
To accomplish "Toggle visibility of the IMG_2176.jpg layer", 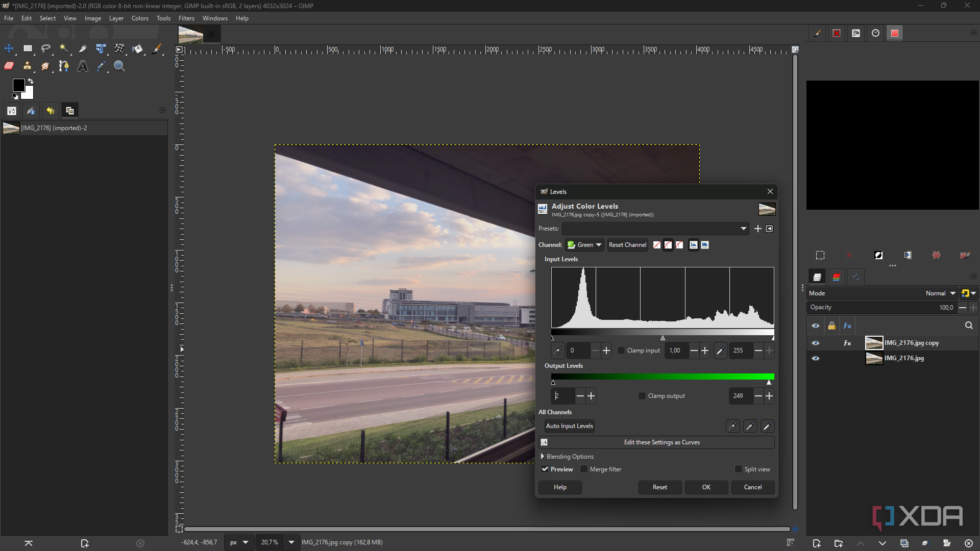I will click(x=815, y=358).
